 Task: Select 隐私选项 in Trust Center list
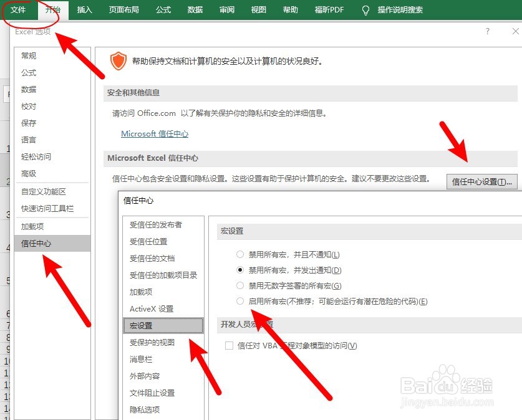(163, 409)
